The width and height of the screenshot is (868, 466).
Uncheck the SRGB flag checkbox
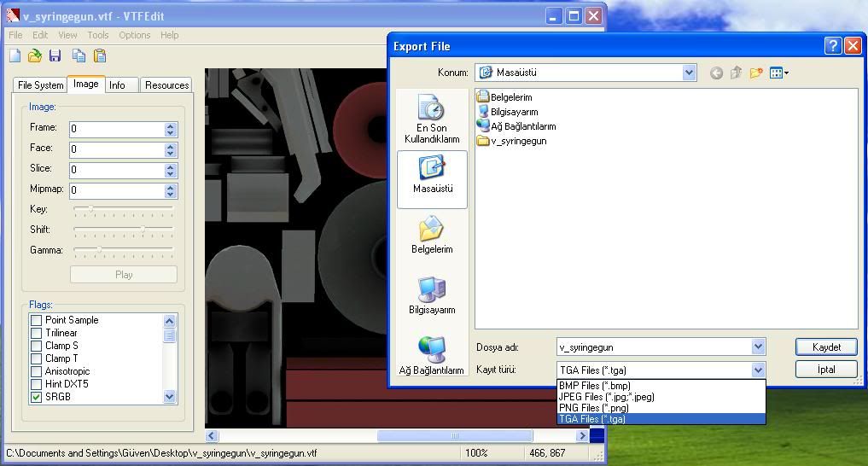point(37,397)
